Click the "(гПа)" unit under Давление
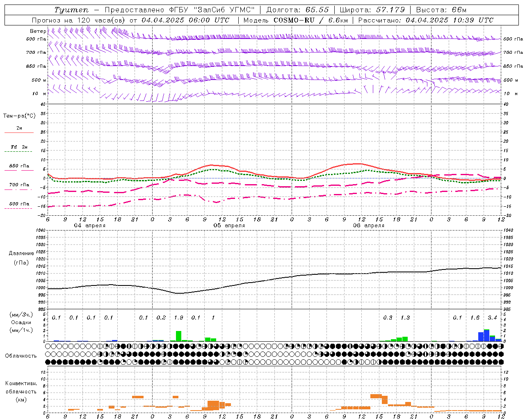This screenshot has width=525, height=420. click(x=21, y=263)
